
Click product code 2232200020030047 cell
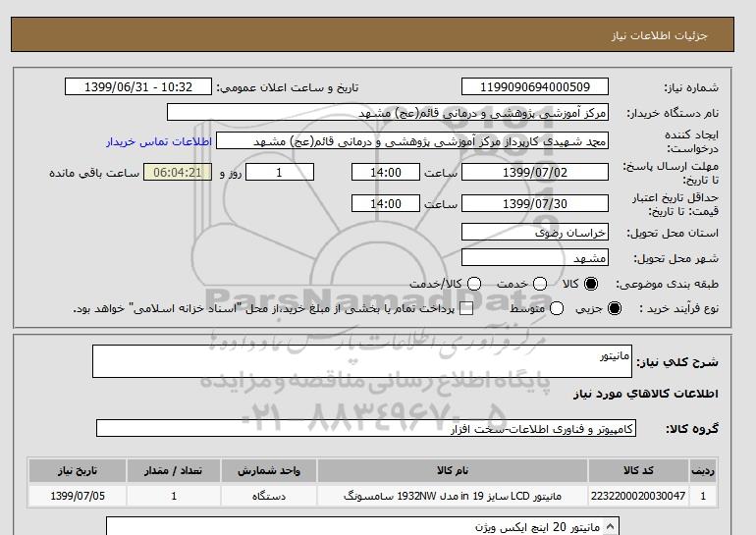tap(638, 496)
